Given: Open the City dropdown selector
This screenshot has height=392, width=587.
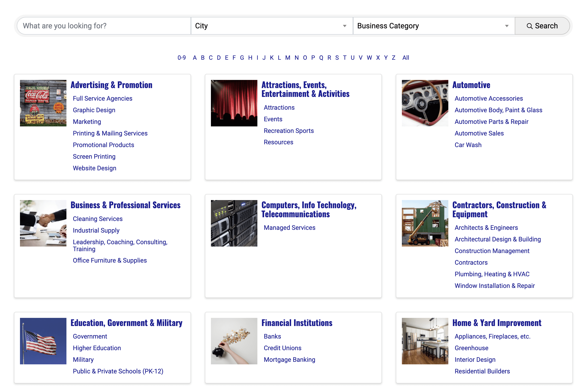Looking at the screenshot, I should pyautogui.click(x=272, y=26).
